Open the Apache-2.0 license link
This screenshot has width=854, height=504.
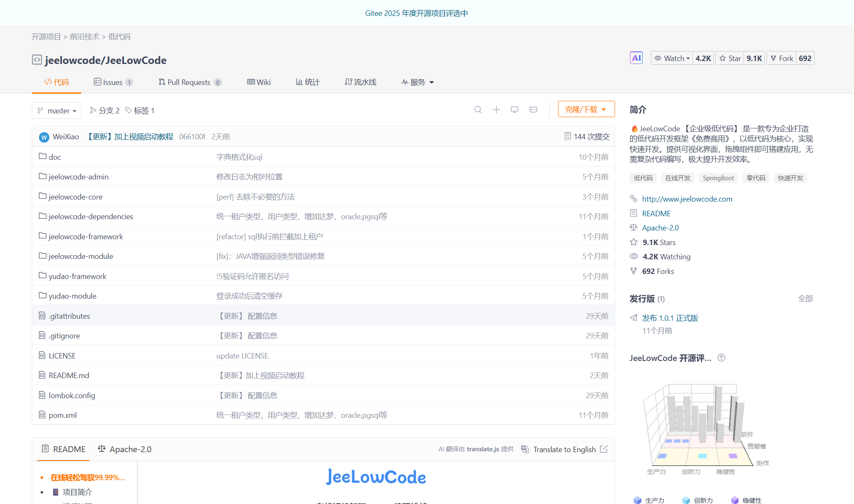[x=660, y=228]
